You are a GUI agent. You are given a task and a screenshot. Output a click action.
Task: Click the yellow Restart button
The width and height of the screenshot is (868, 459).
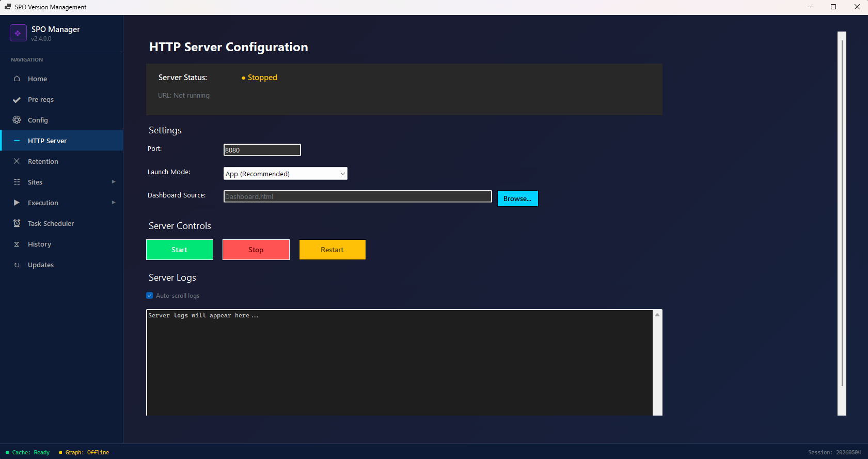pyautogui.click(x=333, y=250)
